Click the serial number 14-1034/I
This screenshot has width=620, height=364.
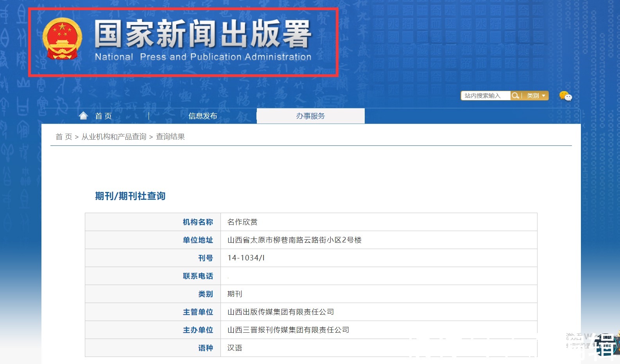pos(246,258)
